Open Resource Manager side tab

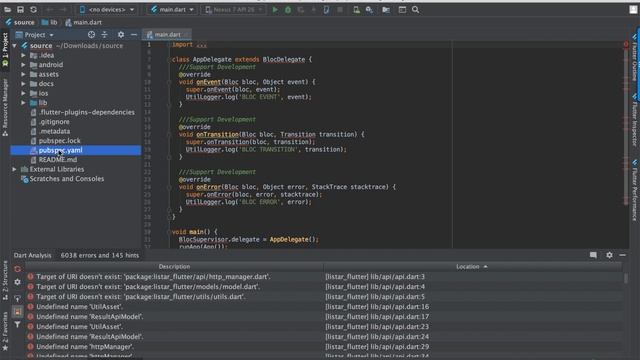5,107
